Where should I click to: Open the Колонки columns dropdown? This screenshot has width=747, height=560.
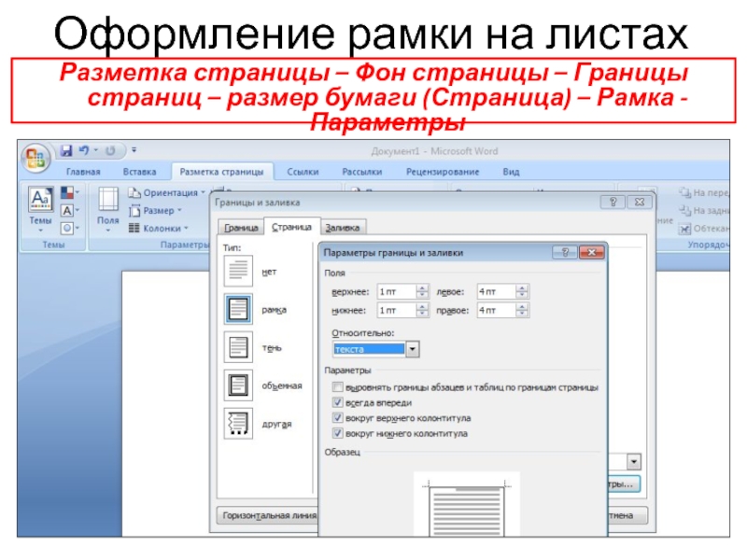pyautogui.click(x=159, y=229)
